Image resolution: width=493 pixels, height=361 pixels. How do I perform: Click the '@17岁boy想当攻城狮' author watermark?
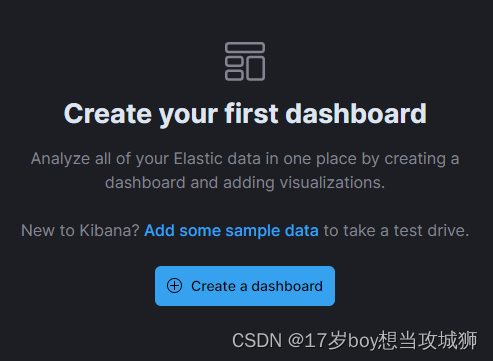tap(383, 341)
